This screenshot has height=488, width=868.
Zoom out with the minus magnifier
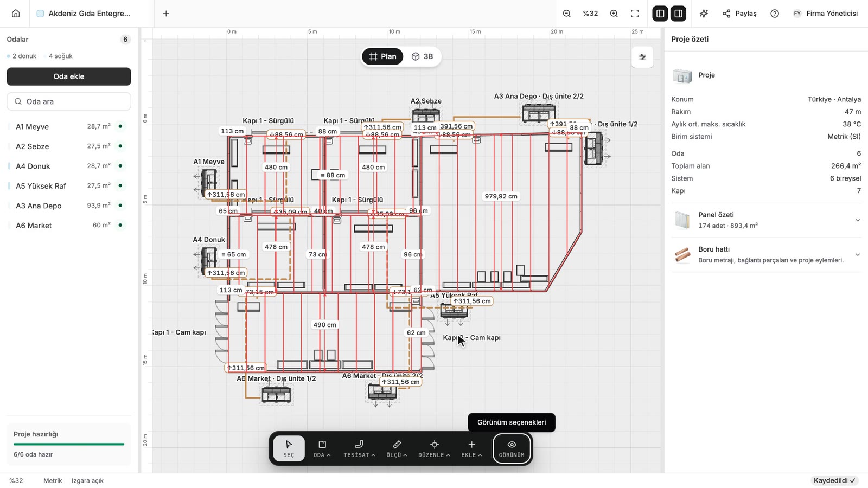(567, 14)
